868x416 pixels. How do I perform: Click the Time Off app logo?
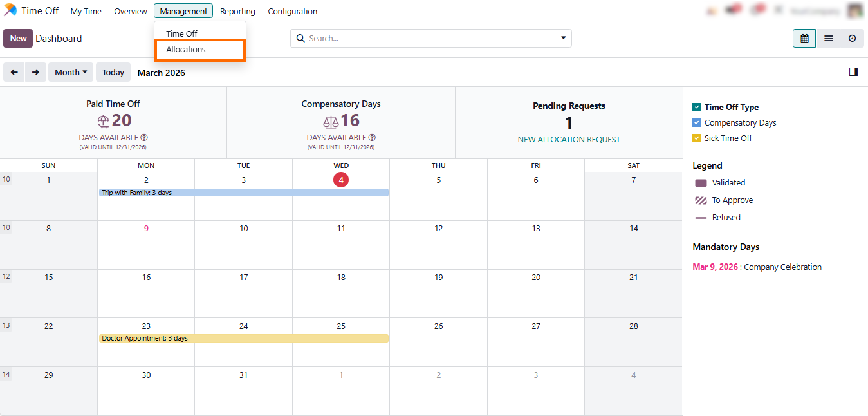10,11
